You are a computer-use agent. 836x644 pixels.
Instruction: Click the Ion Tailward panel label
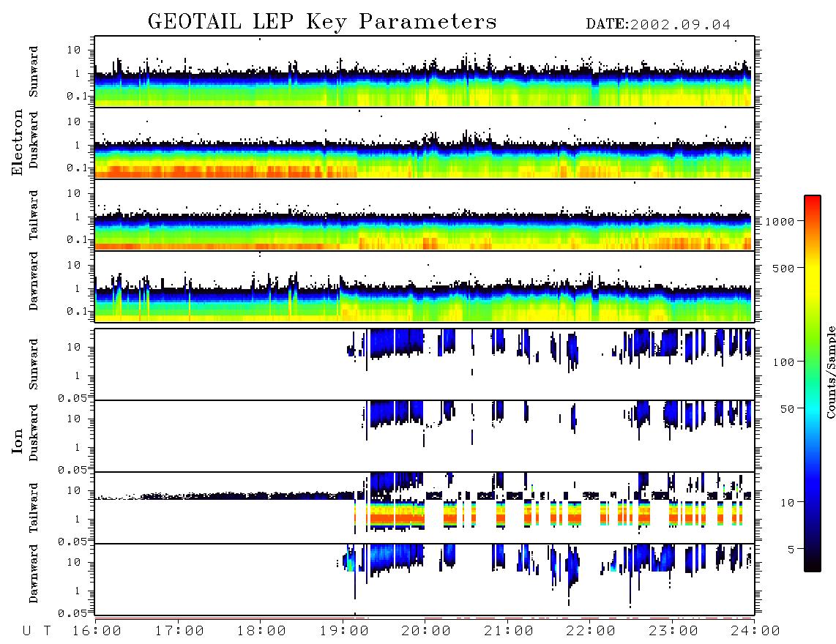click(34, 508)
